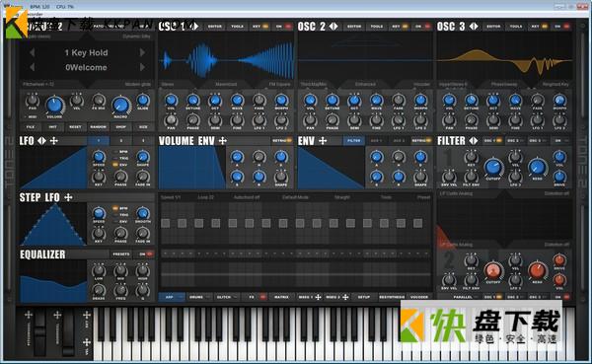Click the OSC 3 left-right arrow icon
592x364 pixels.
[474, 27]
